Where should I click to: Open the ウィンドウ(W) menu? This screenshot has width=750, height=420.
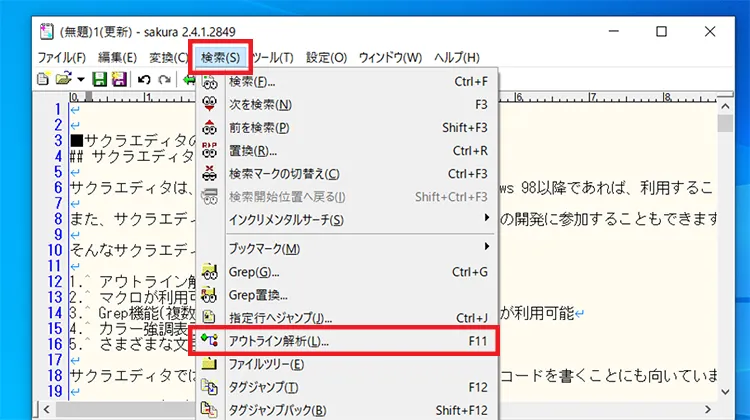pyautogui.click(x=390, y=57)
